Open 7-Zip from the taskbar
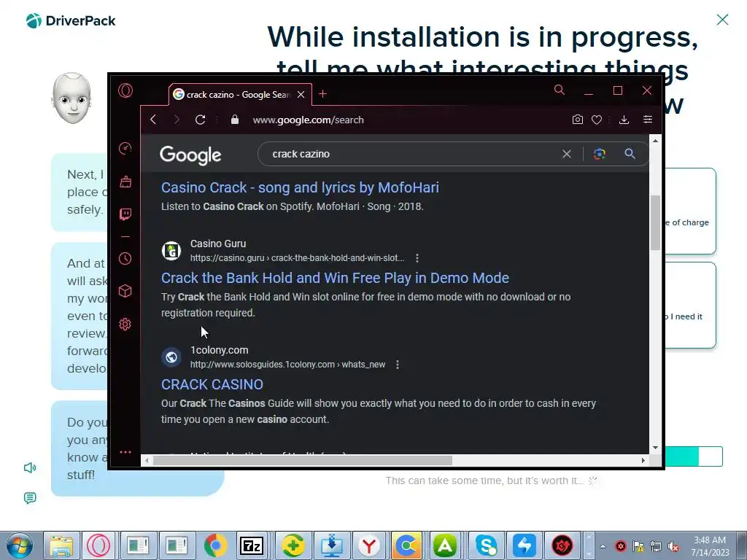The height and width of the screenshot is (560, 747). click(252, 545)
